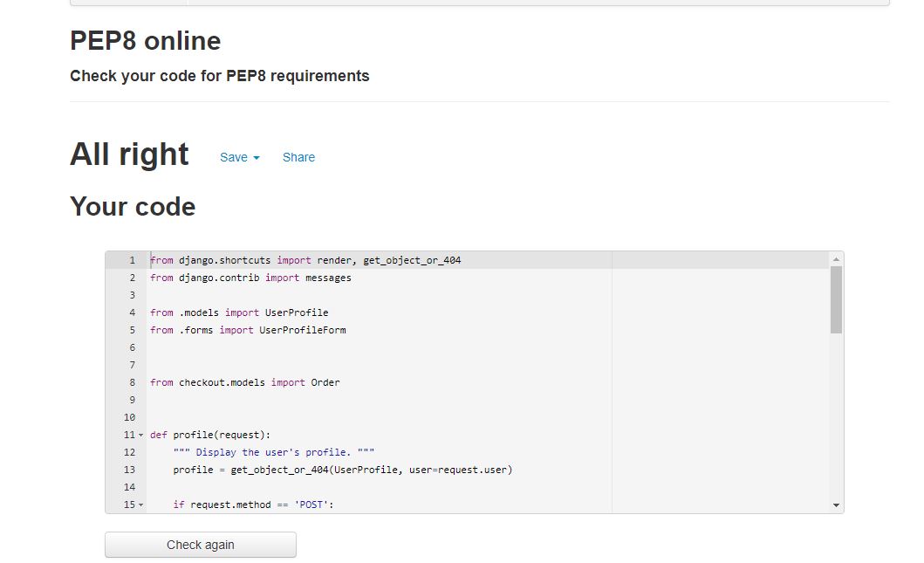Click the docstring on line 12
This screenshot has width=924, height=563.
[x=275, y=451]
